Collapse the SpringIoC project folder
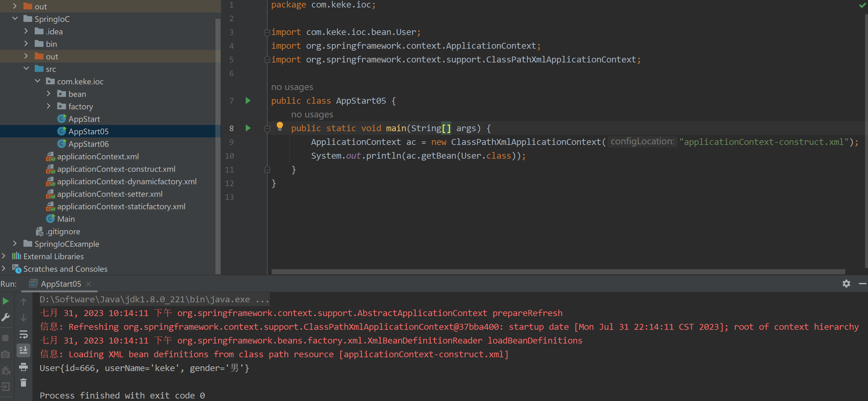 click(x=15, y=19)
